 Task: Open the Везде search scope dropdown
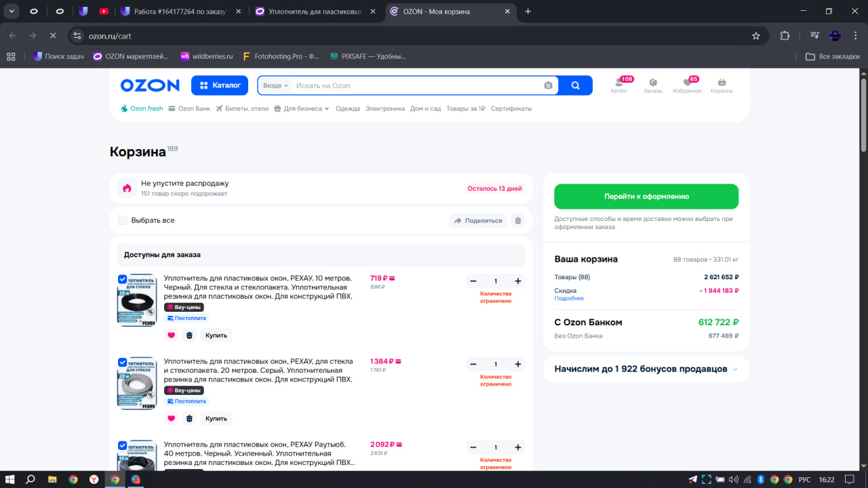pyautogui.click(x=275, y=85)
